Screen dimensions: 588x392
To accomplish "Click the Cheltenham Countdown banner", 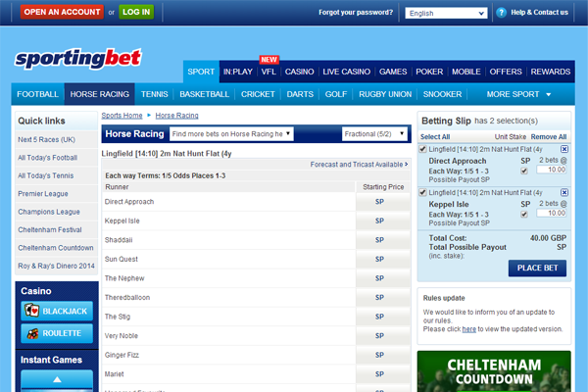I will point(494,371).
